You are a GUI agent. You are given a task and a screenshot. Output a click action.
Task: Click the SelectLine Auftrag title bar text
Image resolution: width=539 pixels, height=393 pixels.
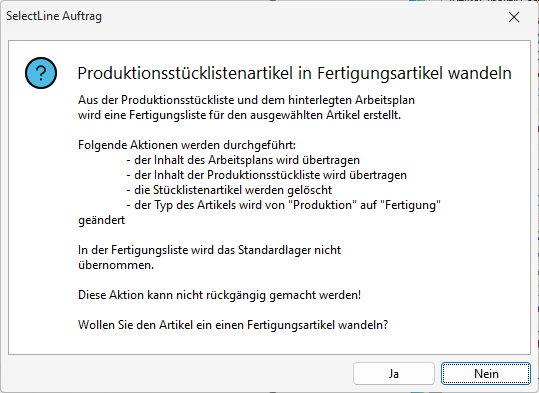[x=54, y=16]
